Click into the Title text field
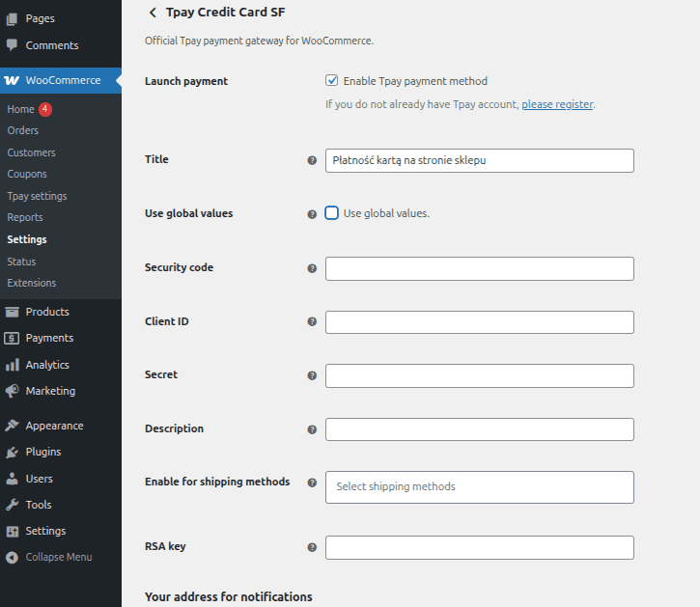700x607 pixels. [x=479, y=160]
